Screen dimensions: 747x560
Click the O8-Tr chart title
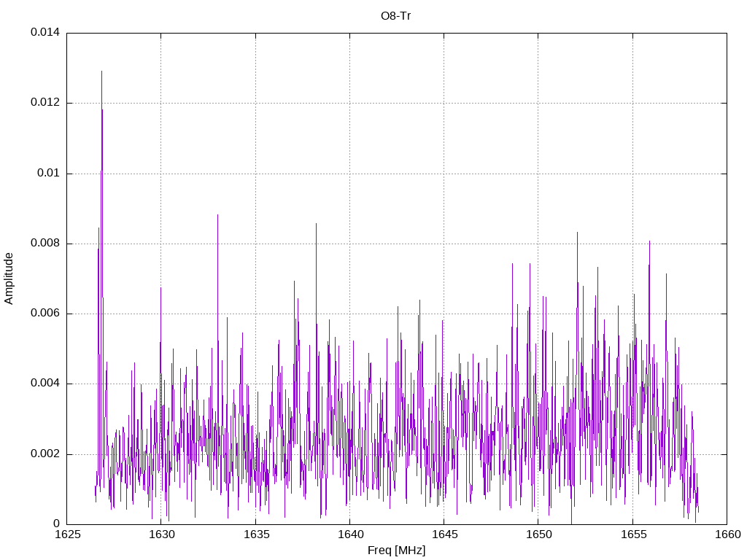click(x=396, y=16)
